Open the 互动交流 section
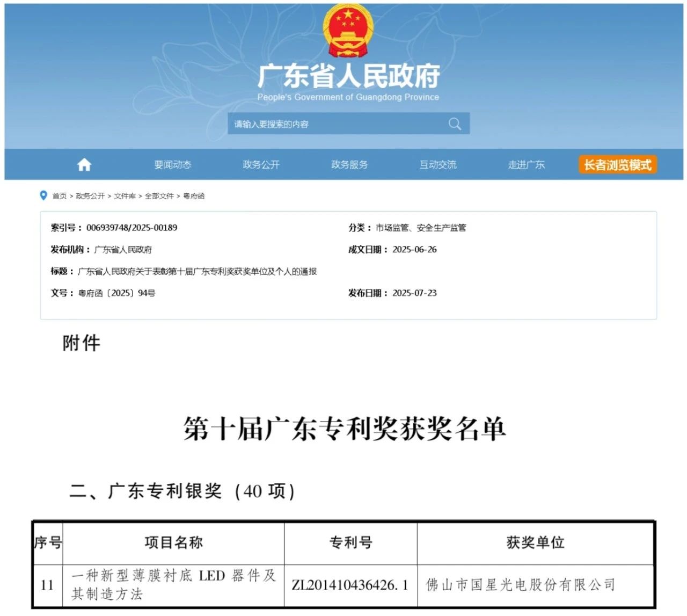Viewport: 687px width, 616px height. (438, 165)
